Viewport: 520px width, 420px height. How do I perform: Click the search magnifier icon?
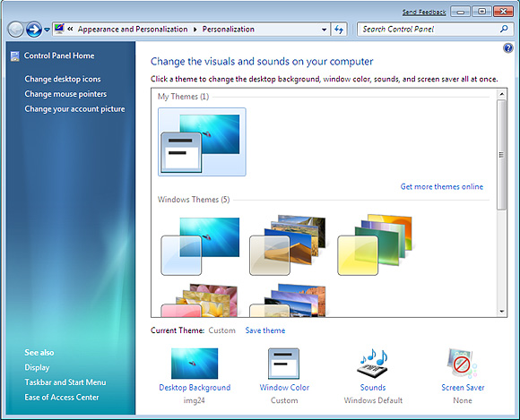pos(504,30)
